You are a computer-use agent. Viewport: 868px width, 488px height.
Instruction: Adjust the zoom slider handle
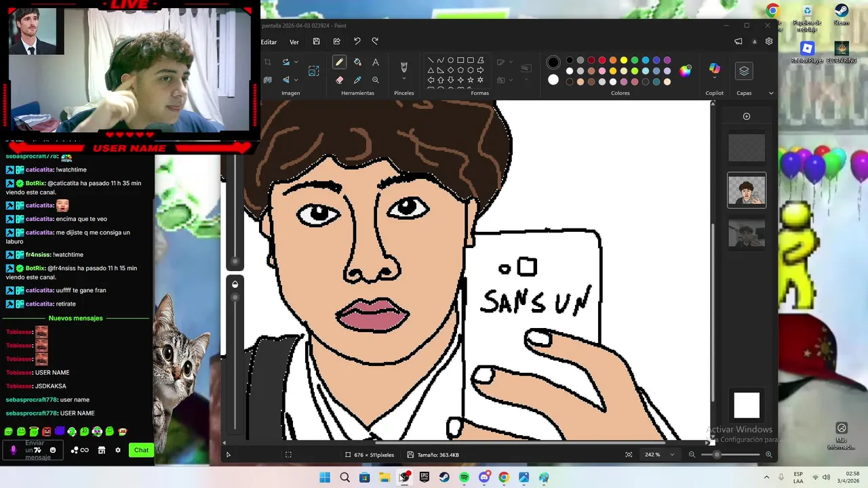pos(716,455)
